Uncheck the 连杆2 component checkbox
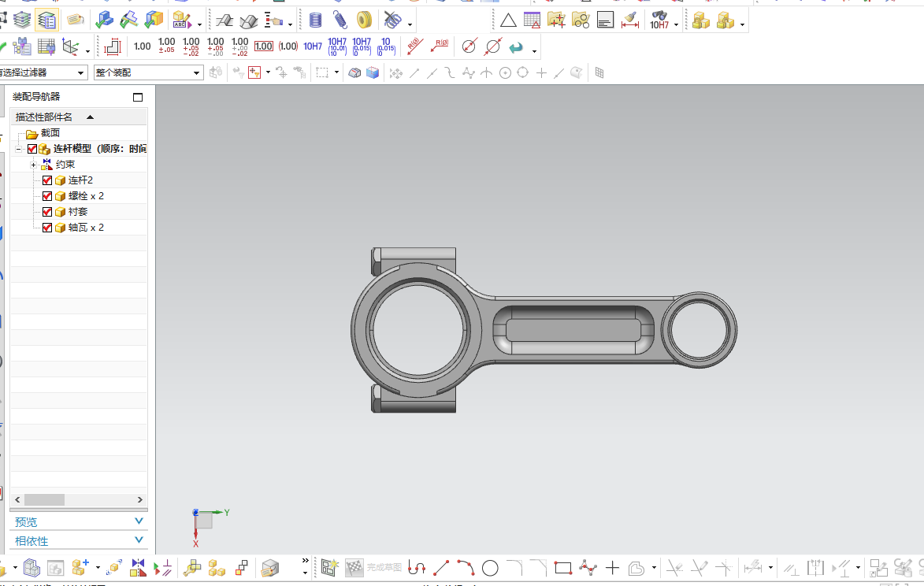This screenshot has width=924, height=586. point(47,180)
